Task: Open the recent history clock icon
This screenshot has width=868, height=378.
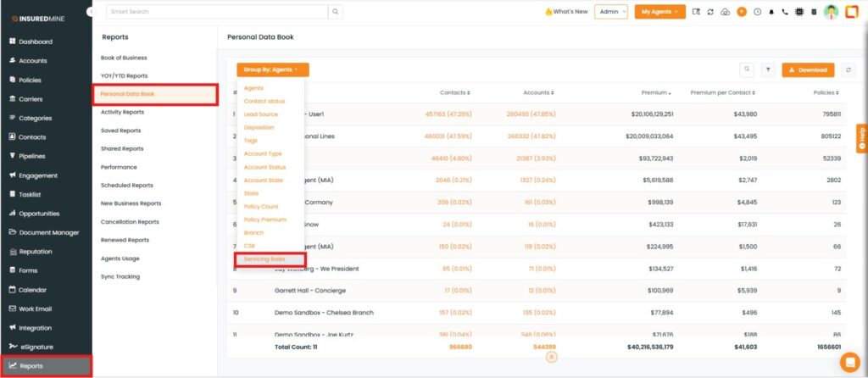Action: (x=757, y=12)
